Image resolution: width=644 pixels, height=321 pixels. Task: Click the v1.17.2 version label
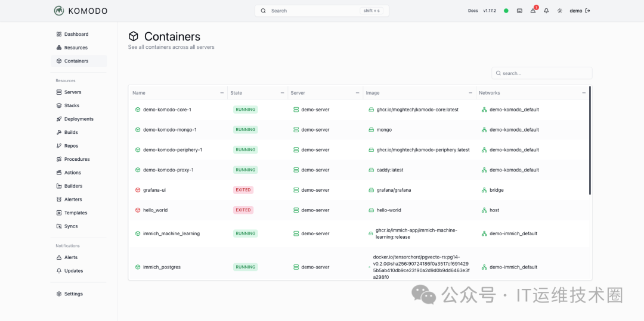490,11
